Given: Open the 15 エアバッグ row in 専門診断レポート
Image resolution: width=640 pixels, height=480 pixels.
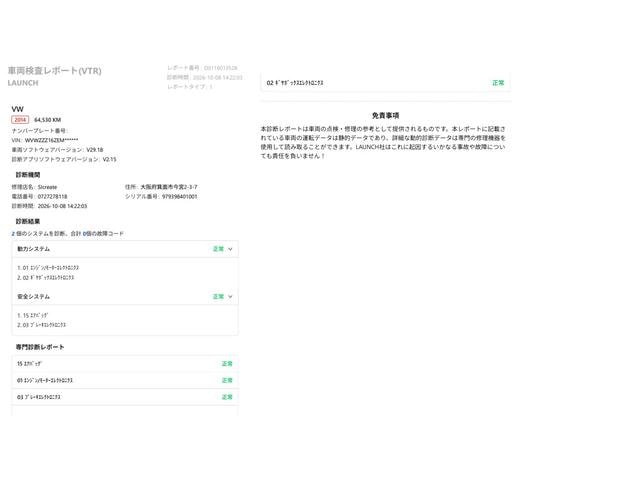Looking at the screenshot, I should pyautogui.click(x=125, y=364).
